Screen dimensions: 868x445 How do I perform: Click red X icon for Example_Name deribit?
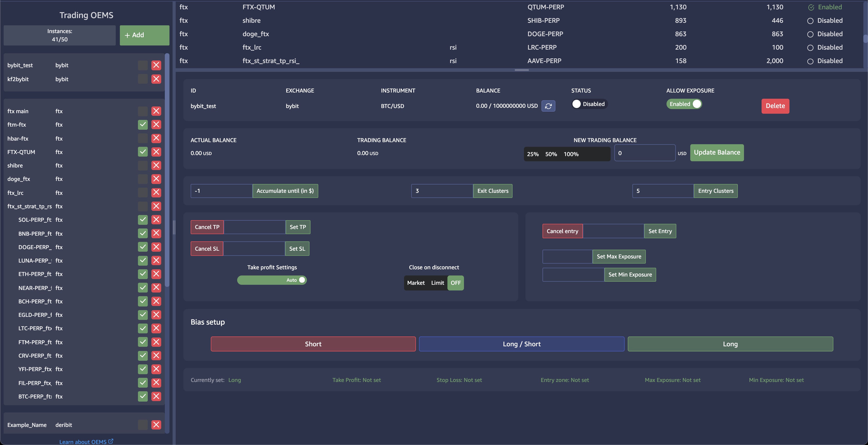click(156, 425)
